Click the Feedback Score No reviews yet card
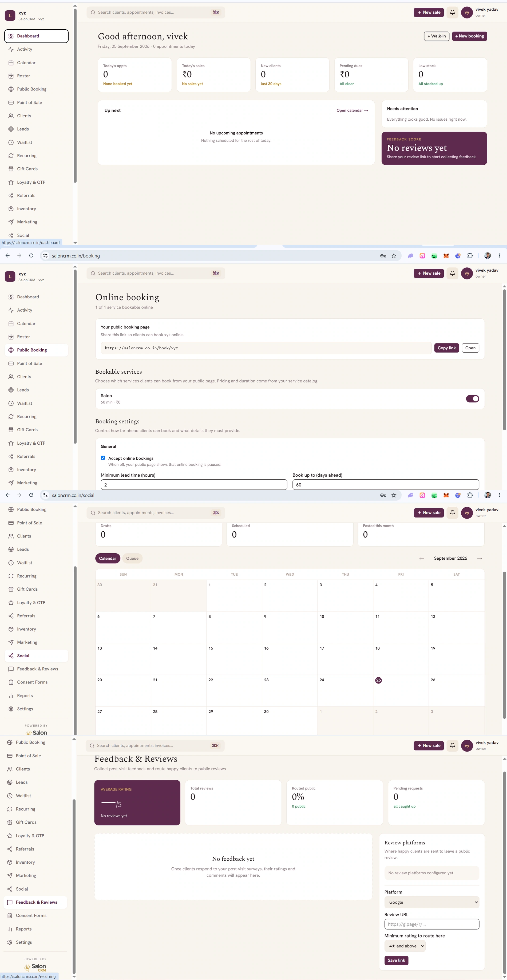 coord(434,148)
